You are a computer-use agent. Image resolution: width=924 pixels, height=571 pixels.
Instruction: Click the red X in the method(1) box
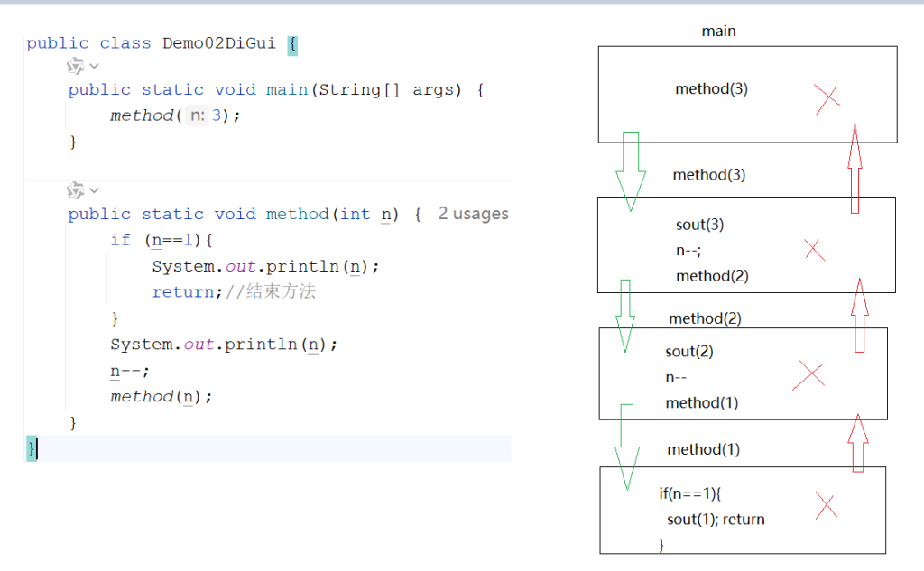pyautogui.click(x=826, y=506)
